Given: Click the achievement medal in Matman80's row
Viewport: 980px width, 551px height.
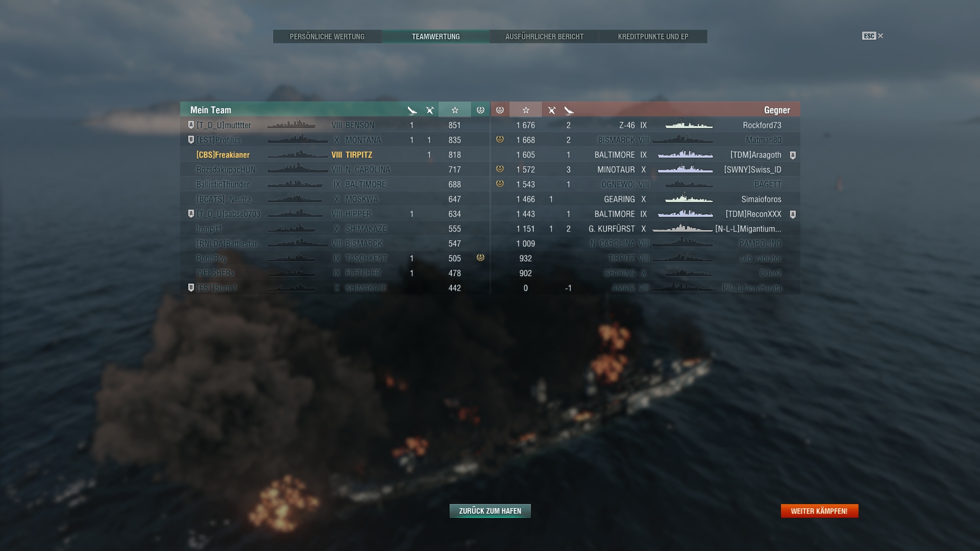Looking at the screenshot, I should [x=500, y=139].
